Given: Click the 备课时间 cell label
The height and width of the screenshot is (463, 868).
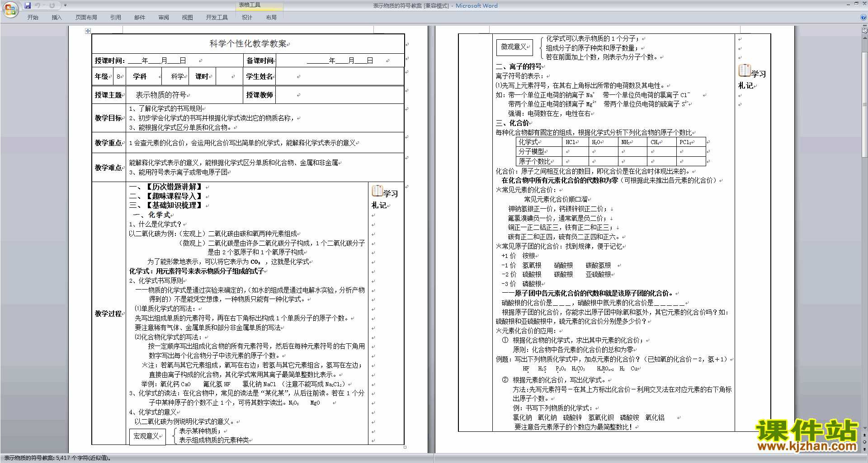Looking at the screenshot, I should coord(259,61).
